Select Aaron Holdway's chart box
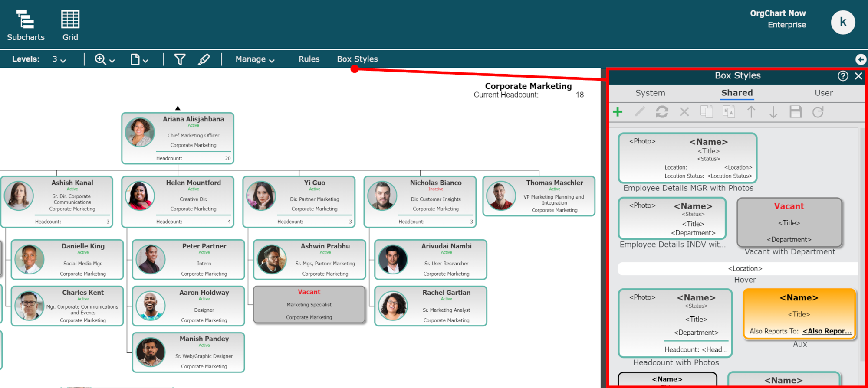This screenshot has width=868, height=388. (188, 306)
